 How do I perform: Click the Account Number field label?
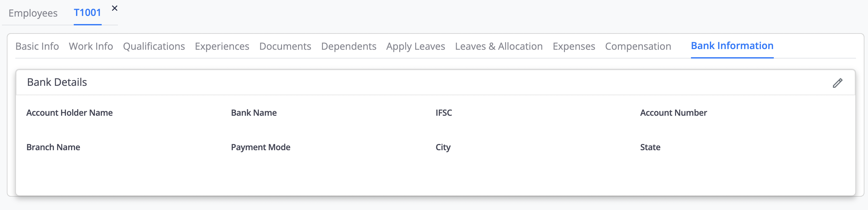point(673,113)
